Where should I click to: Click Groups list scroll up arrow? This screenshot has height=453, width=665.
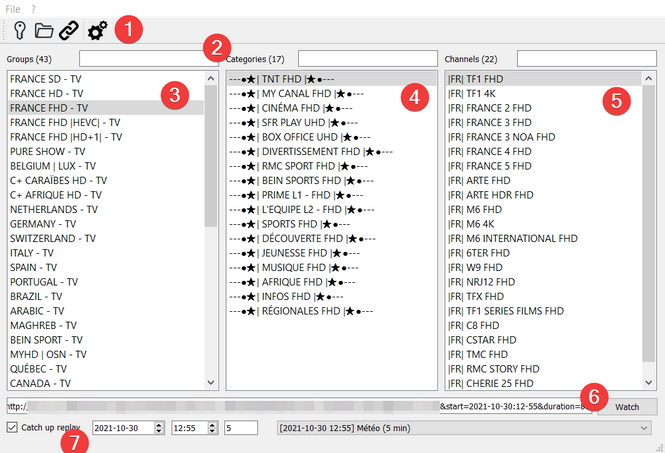211,78
